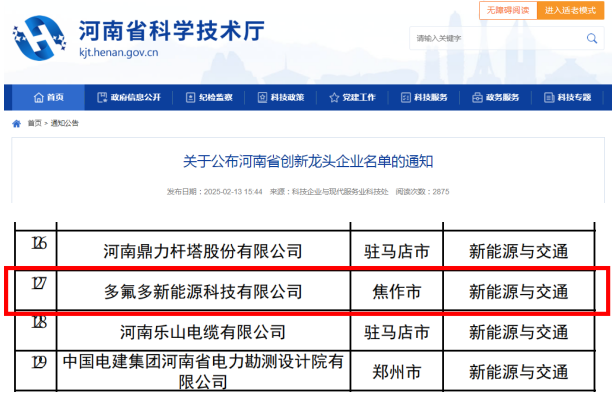Select cell 多氟多新能源科技有限公司
Screen dimensions: 612x393
[x=203, y=292]
